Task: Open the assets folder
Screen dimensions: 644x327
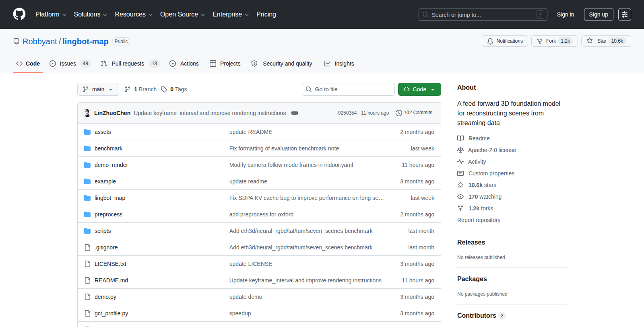Action: click(103, 132)
